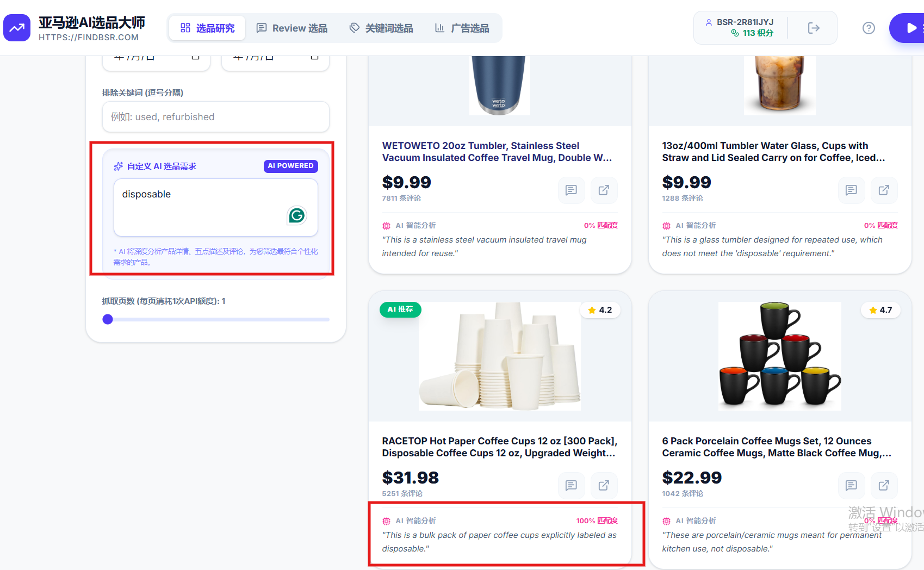The height and width of the screenshot is (570, 924).
Task: Click the Grammarly icon in AI requirement box
Action: click(x=297, y=216)
